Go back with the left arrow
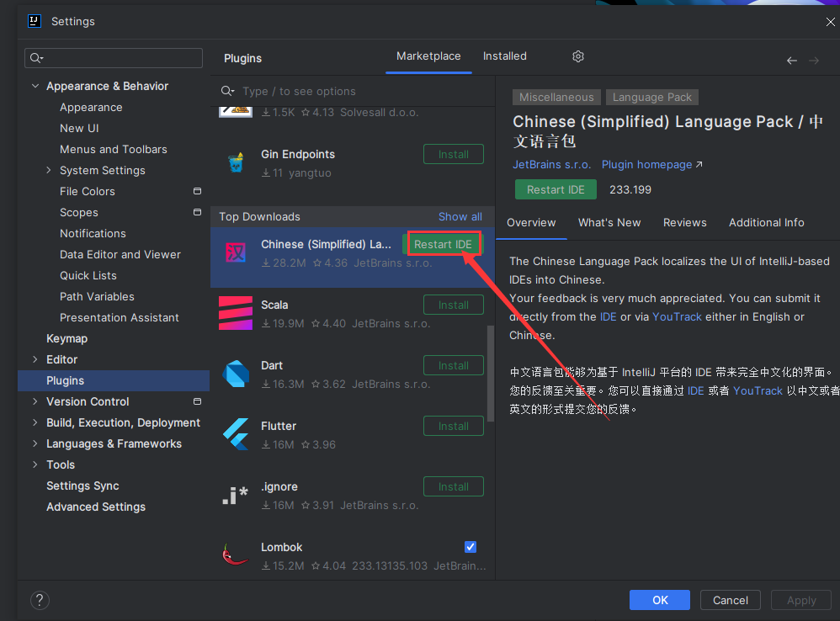The height and width of the screenshot is (621, 840). tap(792, 61)
